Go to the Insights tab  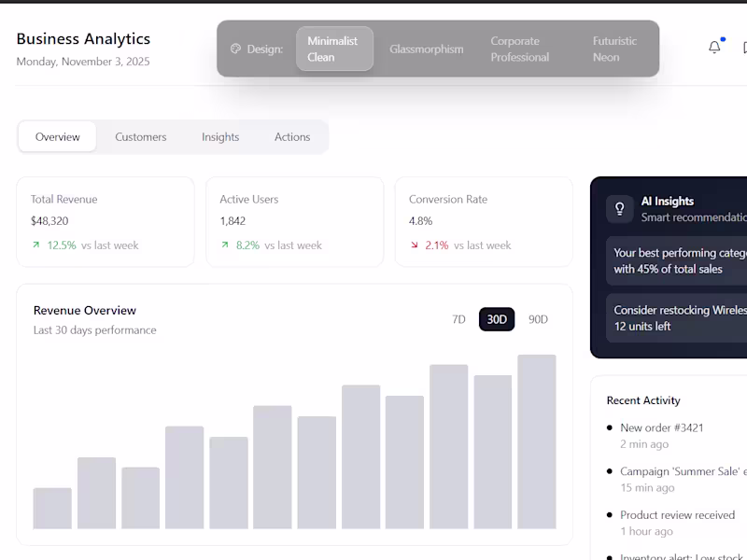[220, 137]
